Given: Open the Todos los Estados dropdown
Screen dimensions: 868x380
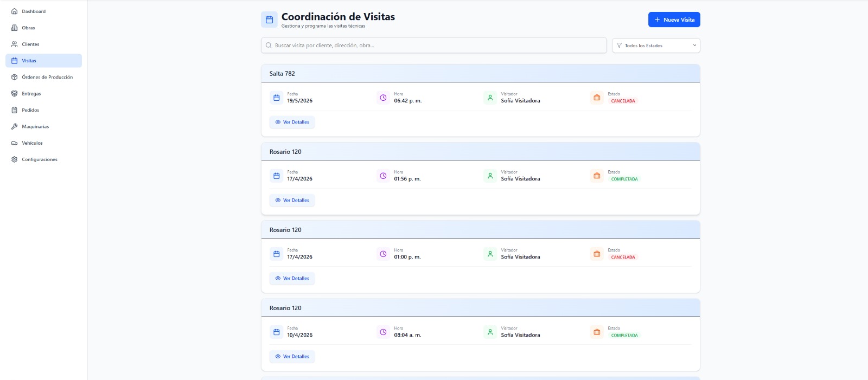Looking at the screenshot, I should click(x=656, y=46).
